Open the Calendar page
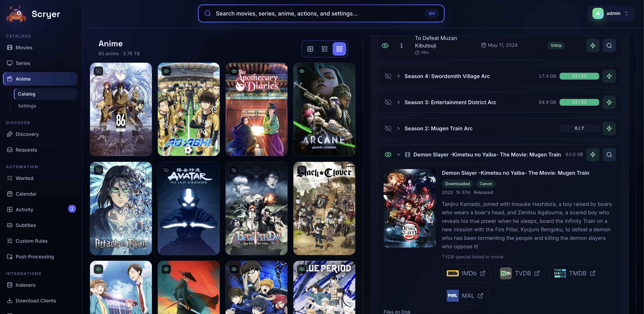The width and height of the screenshot is (644, 314). pos(40,194)
